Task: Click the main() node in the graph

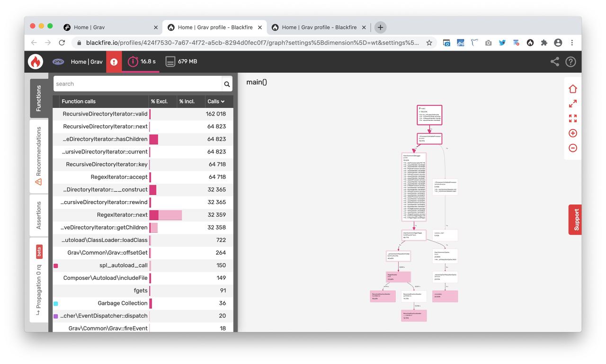Action: pyautogui.click(x=429, y=115)
